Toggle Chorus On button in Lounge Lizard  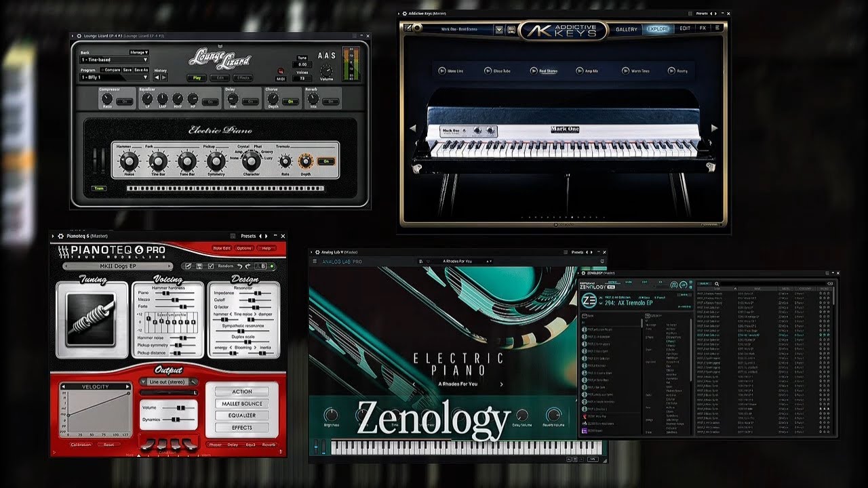[290, 102]
